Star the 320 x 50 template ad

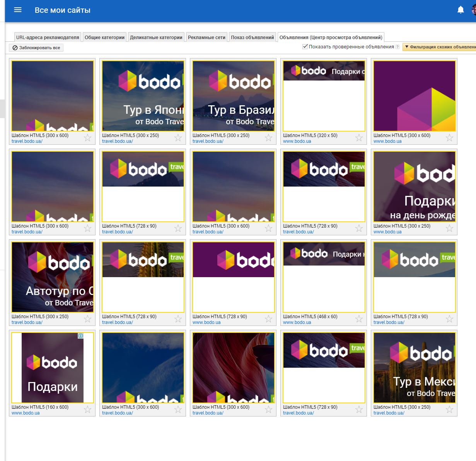pos(359,138)
